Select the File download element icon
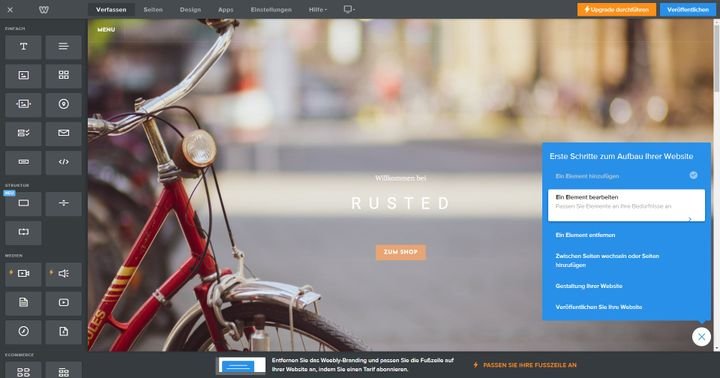720x378 pixels. [63, 332]
